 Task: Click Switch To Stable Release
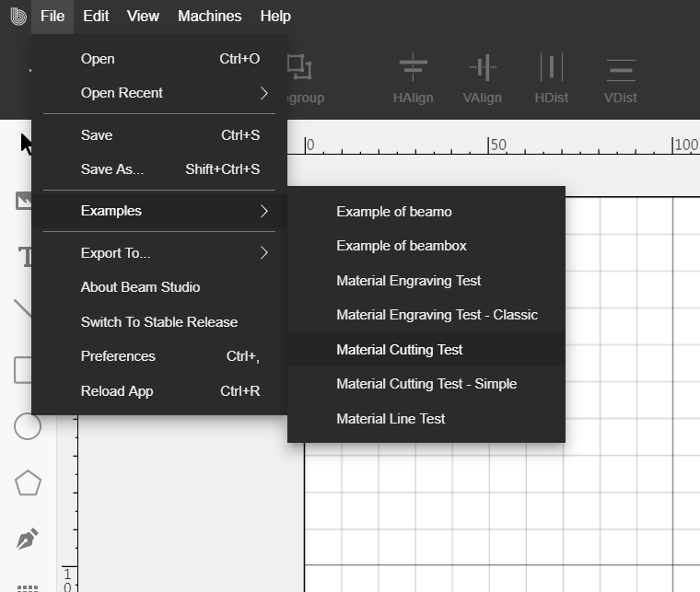[x=159, y=322]
